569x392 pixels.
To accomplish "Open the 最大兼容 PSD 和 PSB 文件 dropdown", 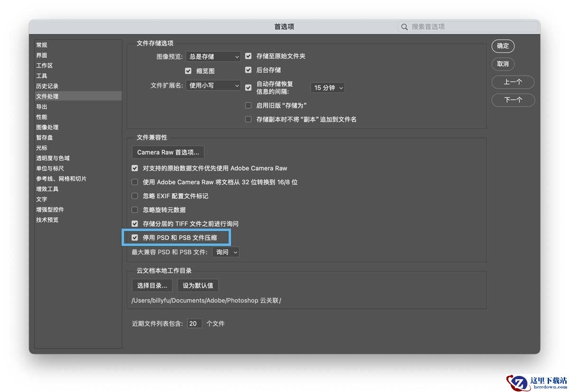I will tap(226, 252).
